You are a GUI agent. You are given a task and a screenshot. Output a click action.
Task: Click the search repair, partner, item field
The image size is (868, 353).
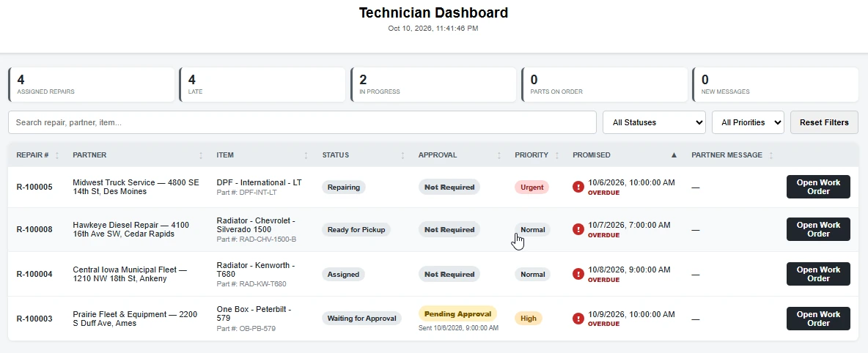coord(302,122)
